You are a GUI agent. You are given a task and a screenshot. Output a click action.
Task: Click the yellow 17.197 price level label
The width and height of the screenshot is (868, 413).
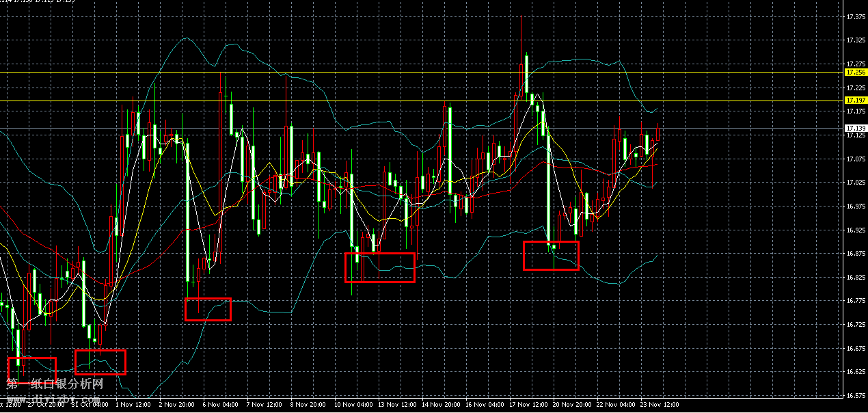[x=855, y=101]
